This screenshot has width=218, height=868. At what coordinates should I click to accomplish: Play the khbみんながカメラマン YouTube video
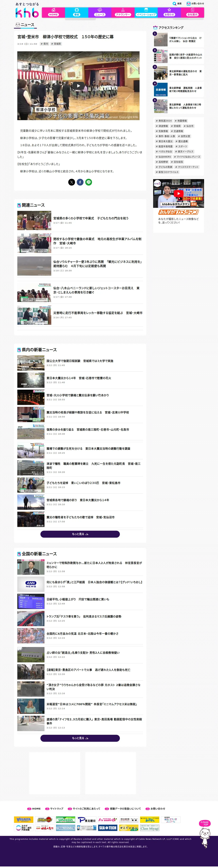(x=178, y=193)
